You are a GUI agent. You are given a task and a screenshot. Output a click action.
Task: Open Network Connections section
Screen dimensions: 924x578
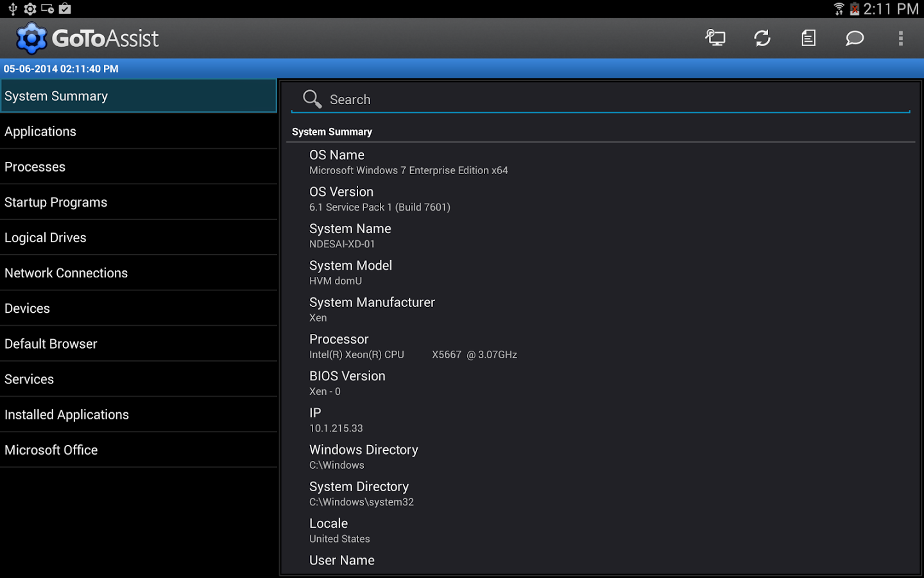point(139,272)
